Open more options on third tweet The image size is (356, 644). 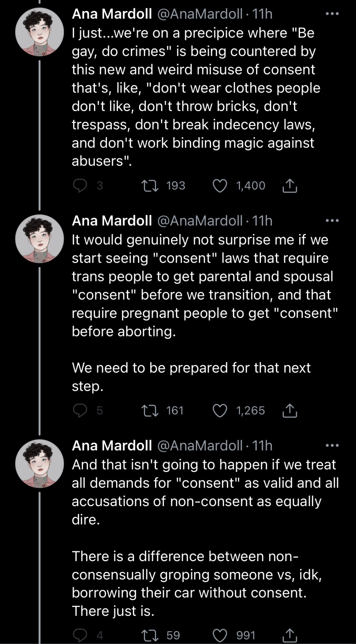point(333,445)
